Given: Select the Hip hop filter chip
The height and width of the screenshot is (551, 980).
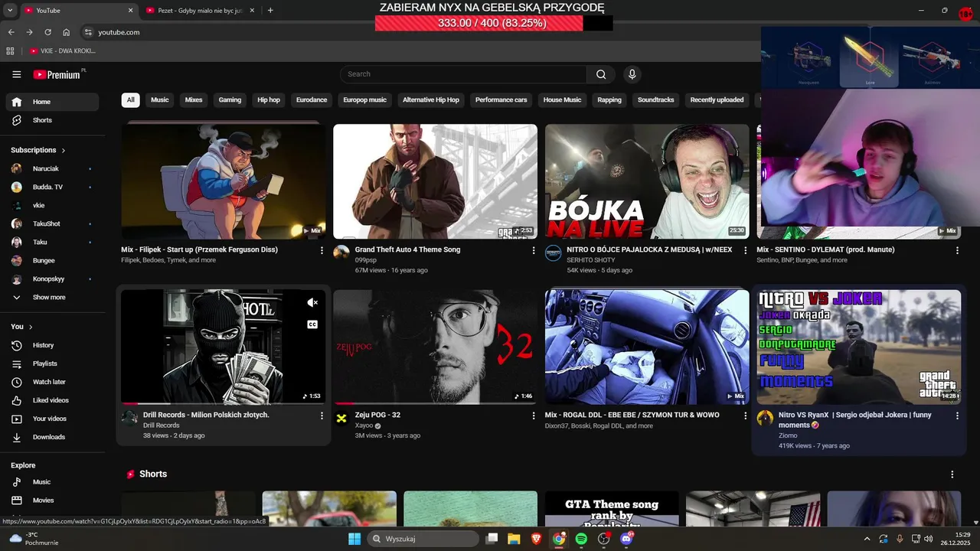Looking at the screenshot, I should [269, 100].
